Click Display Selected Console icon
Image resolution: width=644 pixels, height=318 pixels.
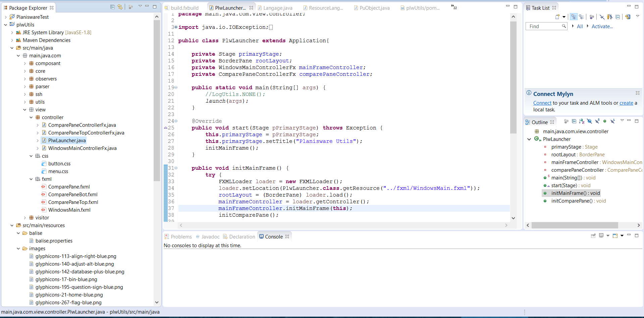tap(601, 236)
